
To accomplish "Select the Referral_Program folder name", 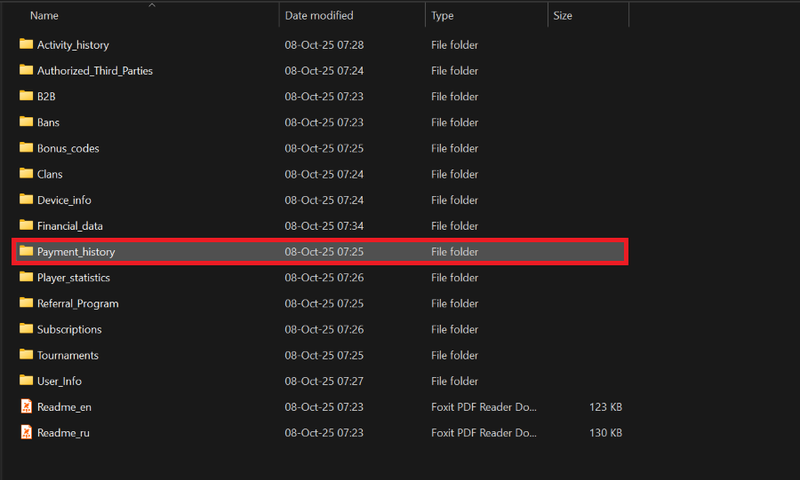I will pos(77,304).
